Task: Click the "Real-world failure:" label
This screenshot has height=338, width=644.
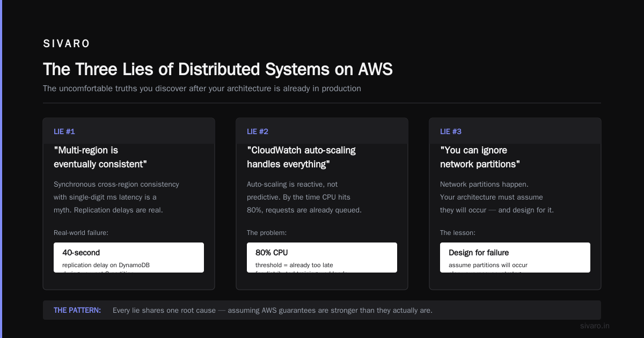Action: point(81,233)
